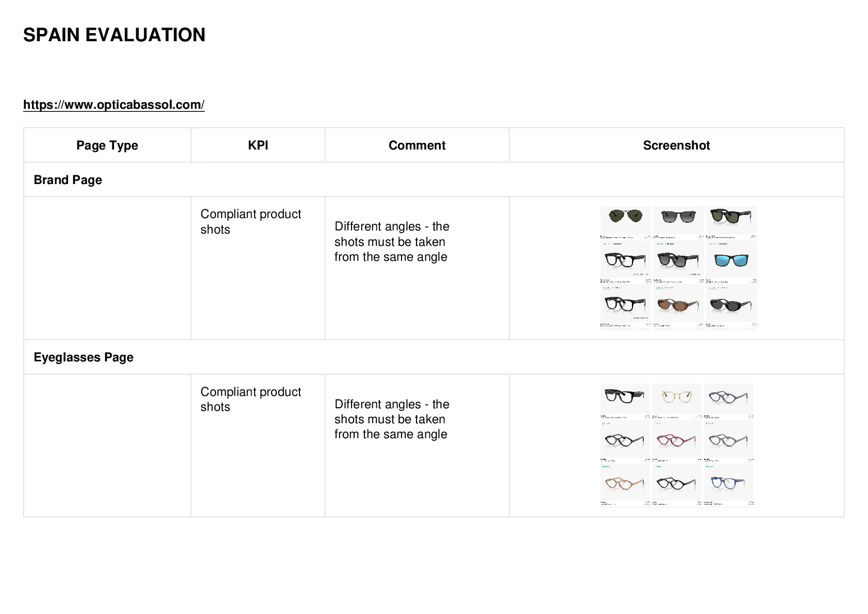868x614 pixels.
Task: Select the red eyeglasses frame thumbnail
Action: click(x=677, y=440)
